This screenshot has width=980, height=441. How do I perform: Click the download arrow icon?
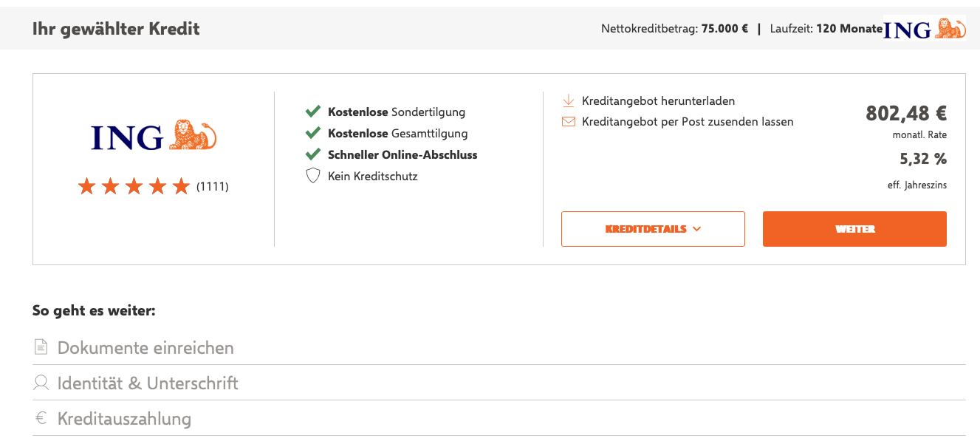click(568, 100)
